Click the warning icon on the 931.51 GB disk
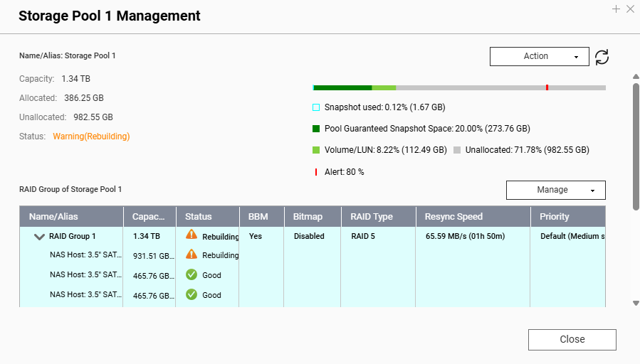The height and width of the screenshot is (364, 640). [x=192, y=255]
